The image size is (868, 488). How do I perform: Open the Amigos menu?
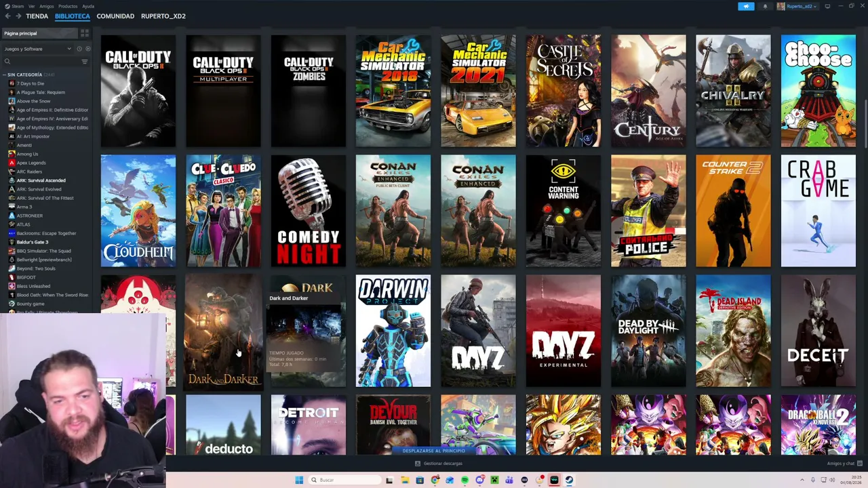pyautogui.click(x=47, y=6)
